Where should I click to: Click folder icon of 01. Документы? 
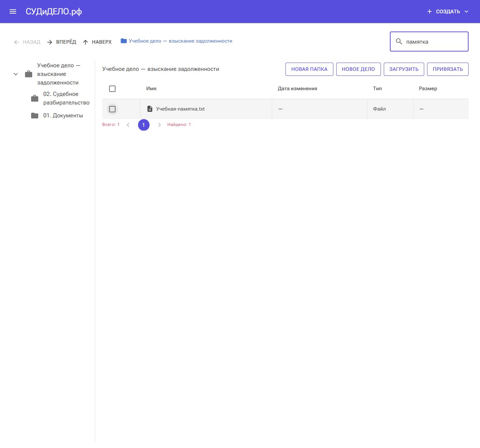coord(35,116)
